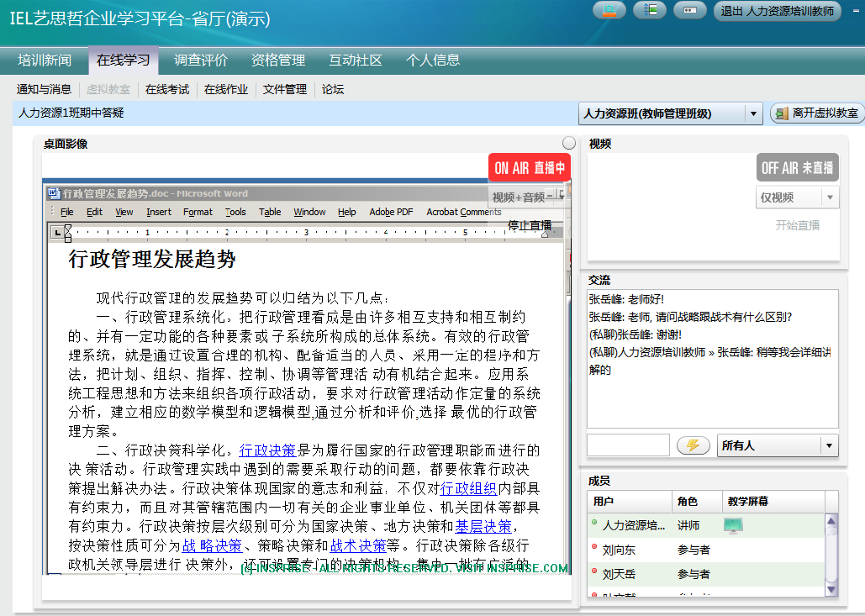This screenshot has width=865, height=616.
Task: Click the 教学屏幕 column header
Action: point(773,502)
